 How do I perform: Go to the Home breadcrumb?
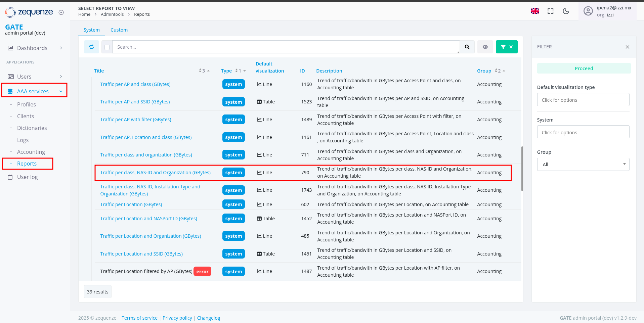coord(84,14)
